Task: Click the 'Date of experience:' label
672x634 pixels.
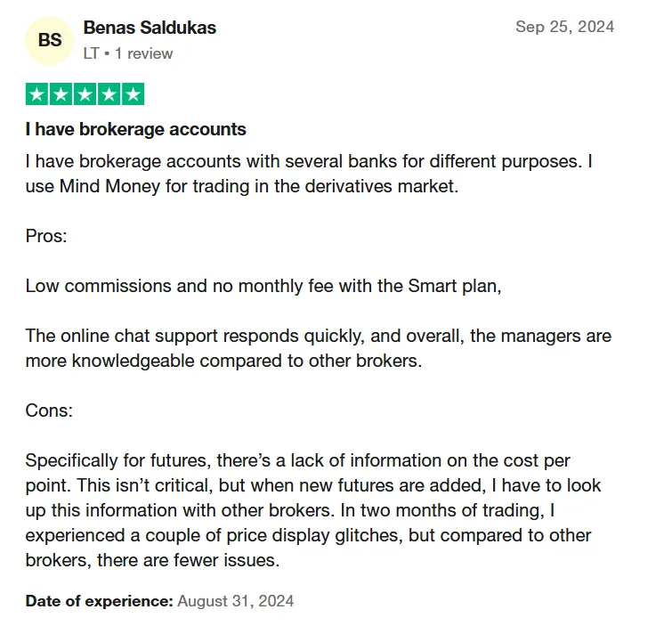Action: (x=99, y=601)
